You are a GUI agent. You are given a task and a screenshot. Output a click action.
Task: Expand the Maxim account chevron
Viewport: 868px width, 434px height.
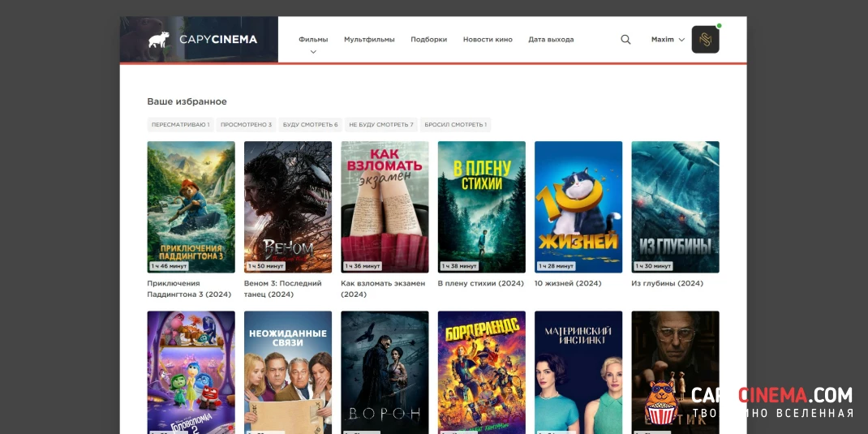tap(681, 40)
